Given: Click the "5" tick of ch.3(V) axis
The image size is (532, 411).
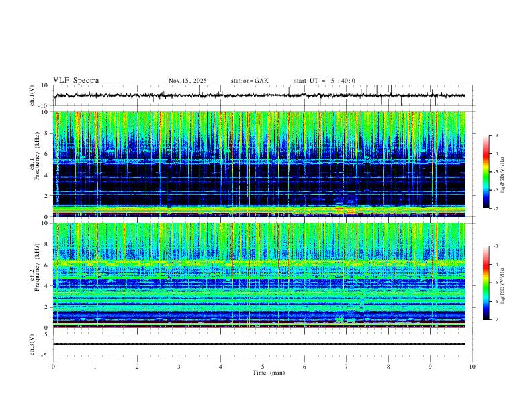Looking at the screenshot, I should coord(46,334).
